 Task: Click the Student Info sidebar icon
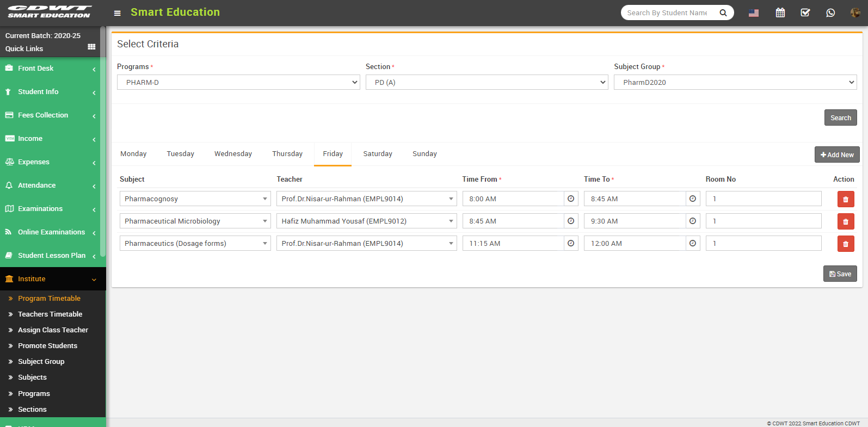(x=8, y=92)
